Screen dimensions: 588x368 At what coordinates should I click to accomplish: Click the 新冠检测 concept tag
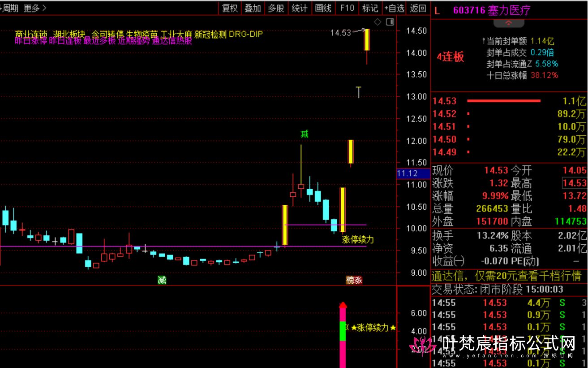click(x=210, y=34)
